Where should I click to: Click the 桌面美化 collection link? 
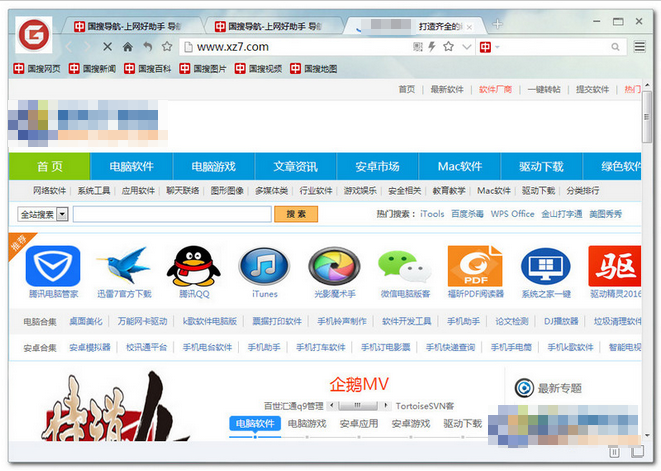tap(86, 321)
